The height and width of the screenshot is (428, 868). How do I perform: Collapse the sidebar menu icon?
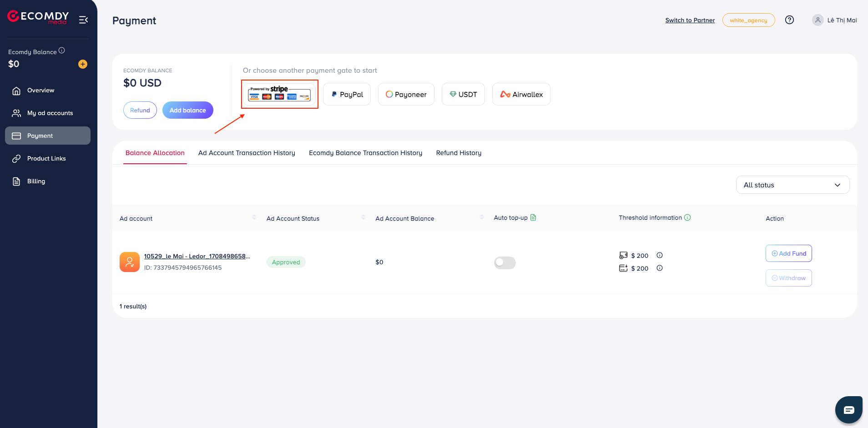pyautogui.click(x=83, y=20)
